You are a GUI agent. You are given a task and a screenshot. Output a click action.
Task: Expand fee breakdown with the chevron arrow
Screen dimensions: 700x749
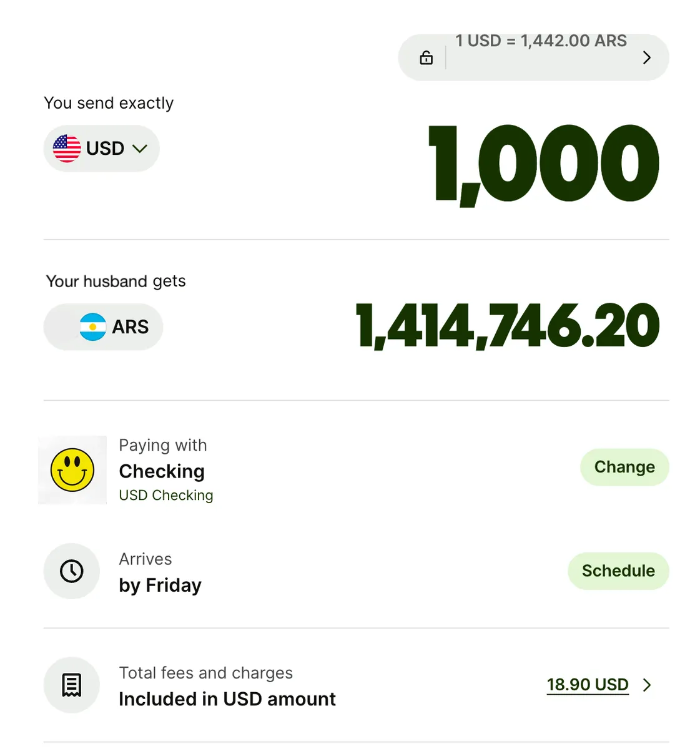pos(647,685)
